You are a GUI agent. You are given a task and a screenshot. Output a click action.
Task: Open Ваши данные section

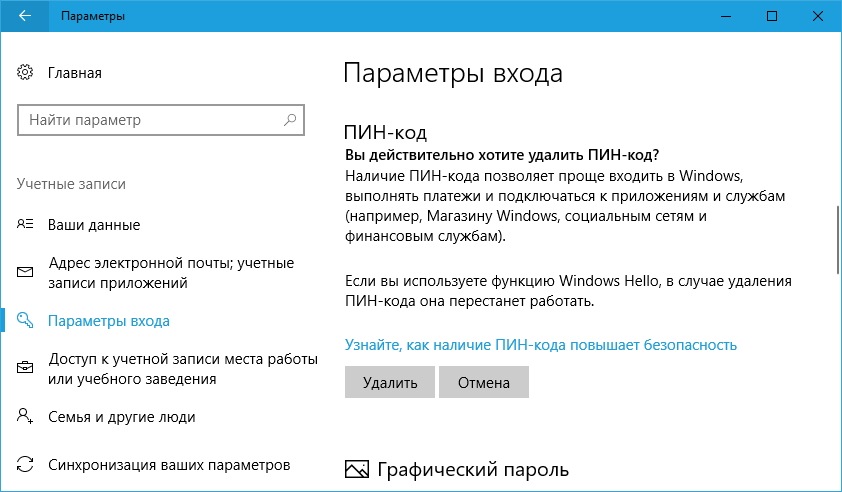coord(94,225)
